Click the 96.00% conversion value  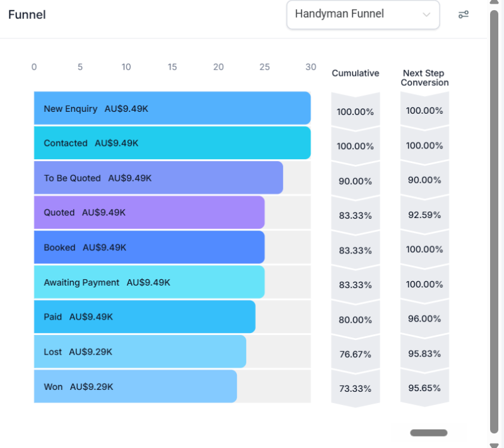424,318
